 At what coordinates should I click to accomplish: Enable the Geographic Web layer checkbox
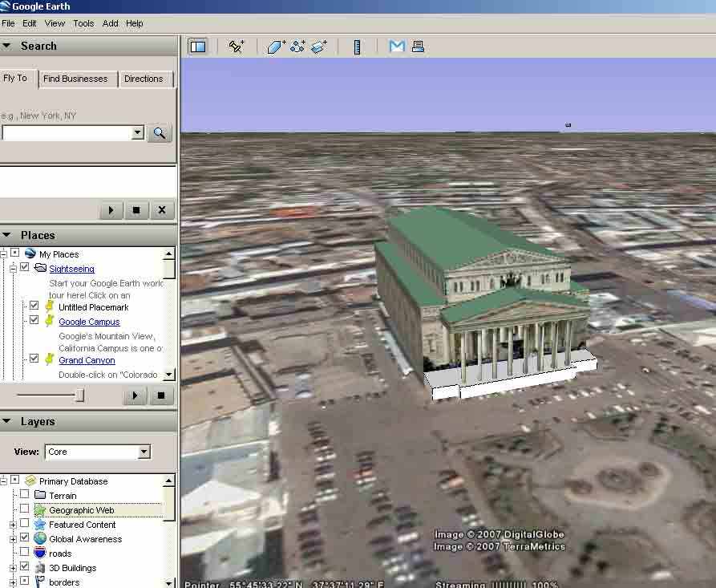(x=25, y=509)
